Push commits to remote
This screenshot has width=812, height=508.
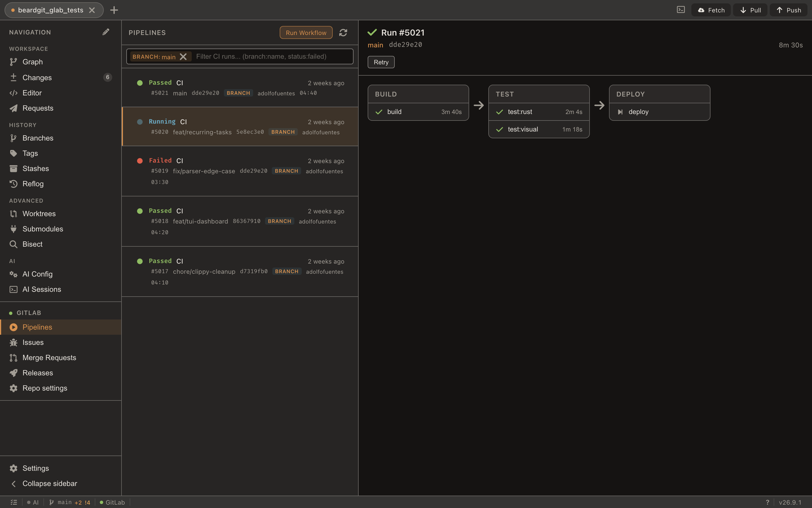pyautogui.click(x=789, y=10)
